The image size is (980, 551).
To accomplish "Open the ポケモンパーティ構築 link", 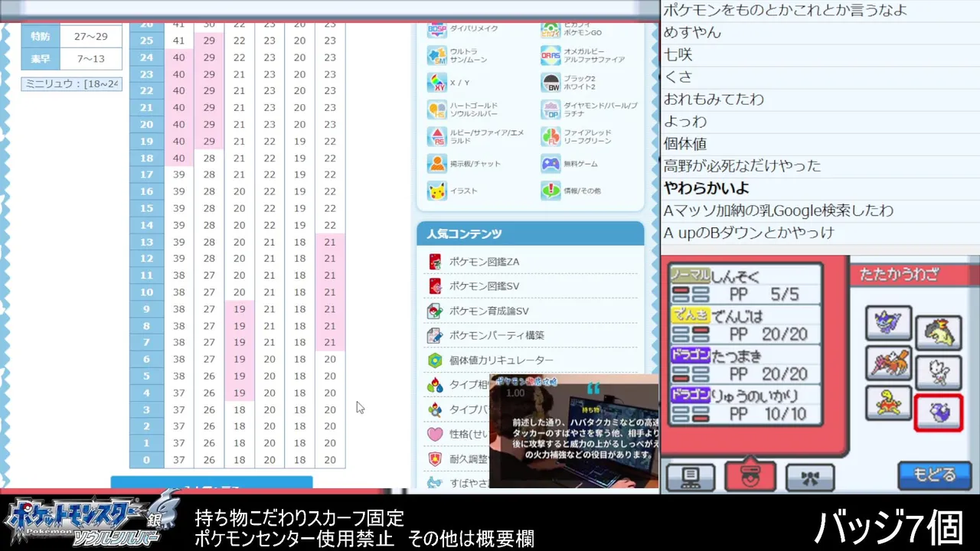I will [496, 335].
